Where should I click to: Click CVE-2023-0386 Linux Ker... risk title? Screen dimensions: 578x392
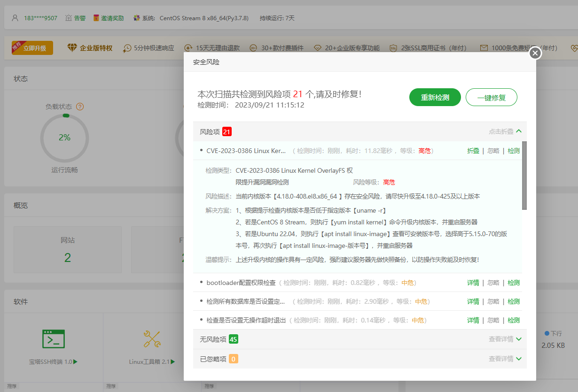click(246, 151)
